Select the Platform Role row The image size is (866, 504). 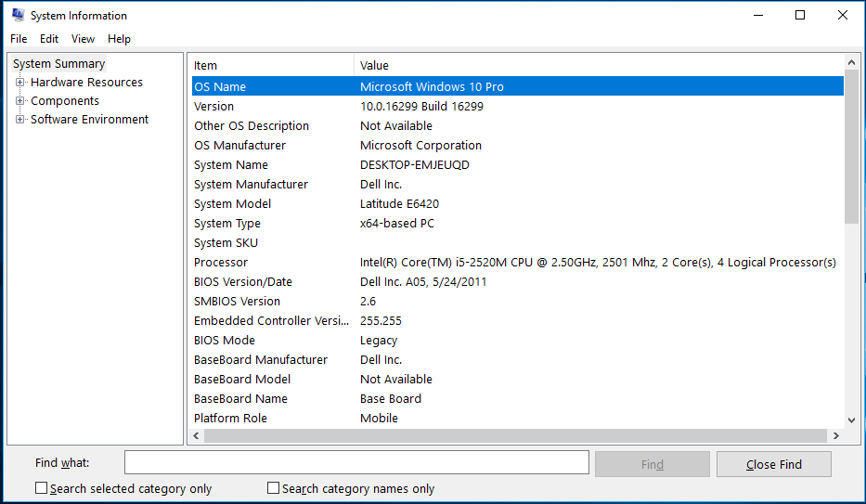(518, 419)
